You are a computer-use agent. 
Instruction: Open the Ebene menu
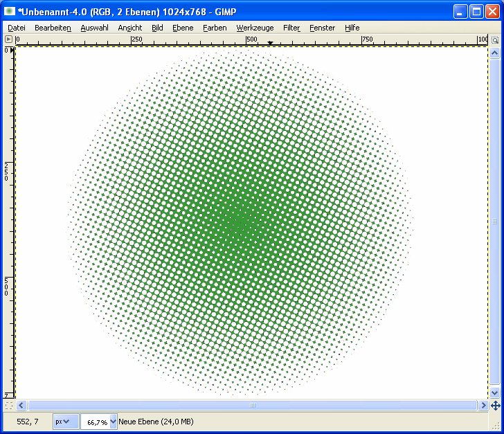(183, 28)
